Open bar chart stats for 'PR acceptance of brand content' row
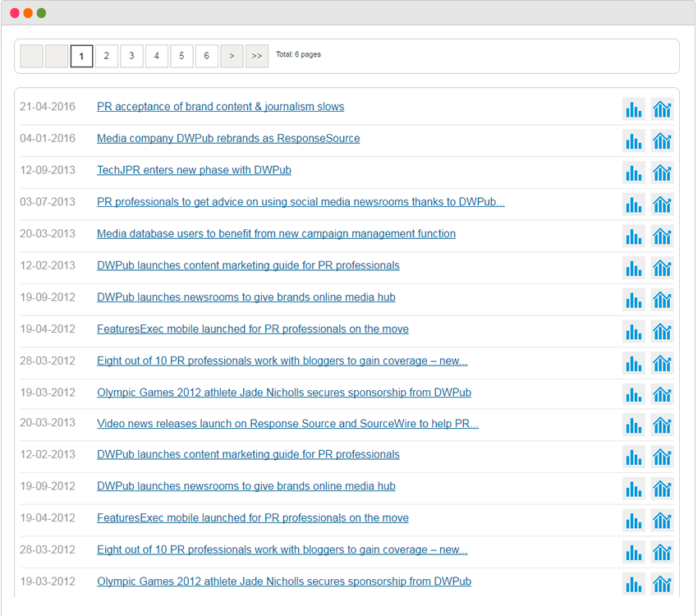 click(633, 109)
